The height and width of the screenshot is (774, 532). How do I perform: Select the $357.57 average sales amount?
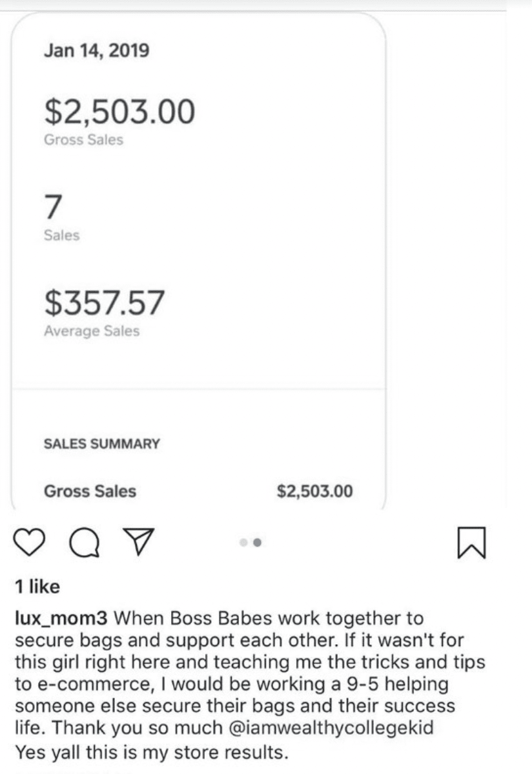(105, 303)
